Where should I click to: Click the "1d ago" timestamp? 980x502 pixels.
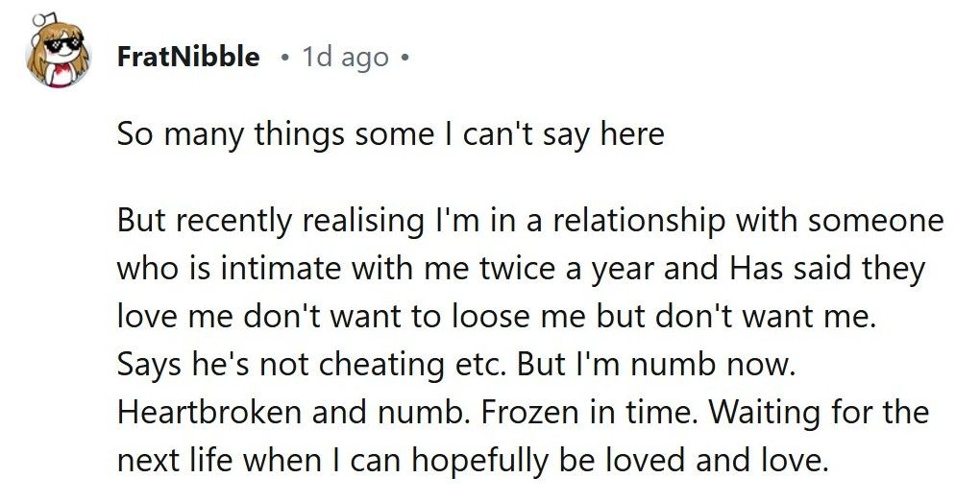(345, 57)
